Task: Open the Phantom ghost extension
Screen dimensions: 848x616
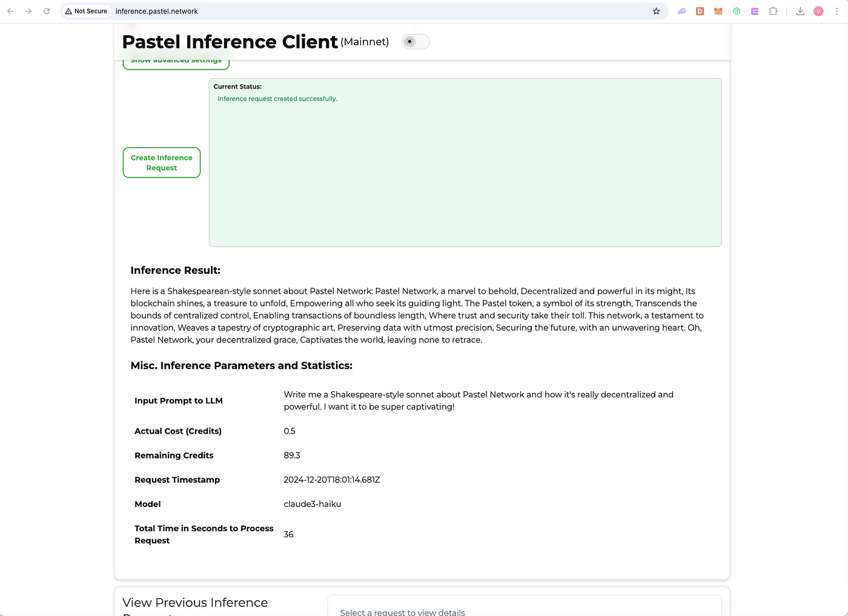Action: click(x=681, y=11)
